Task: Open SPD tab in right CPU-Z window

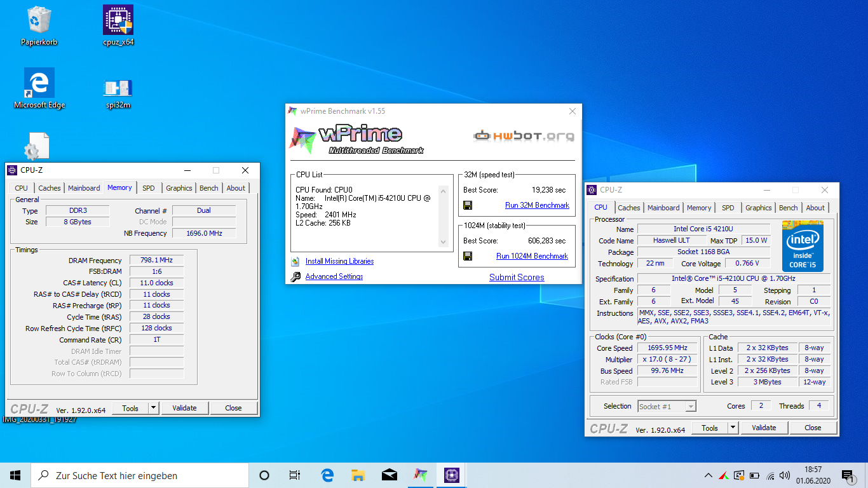Action: (x=728, y=208)
